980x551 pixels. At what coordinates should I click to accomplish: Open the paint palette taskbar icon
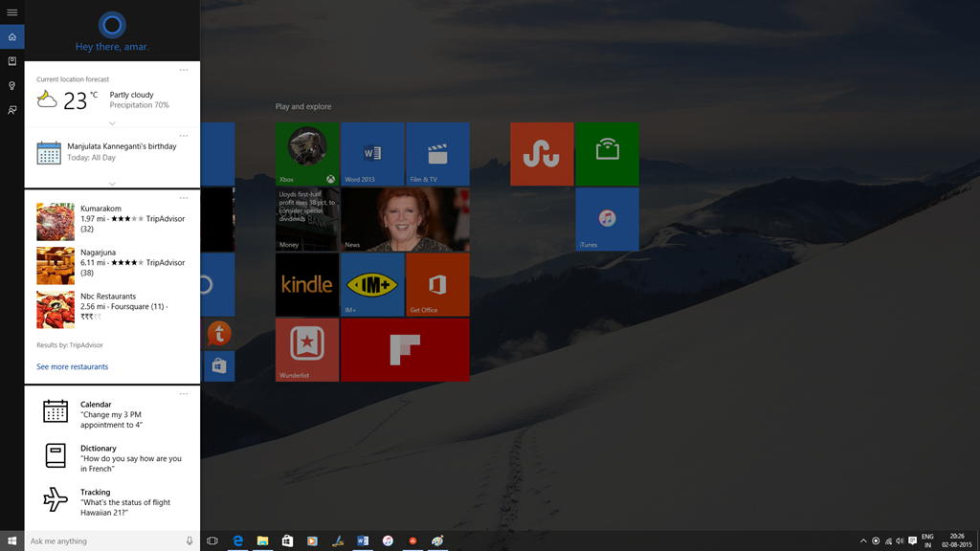point(437,541)
